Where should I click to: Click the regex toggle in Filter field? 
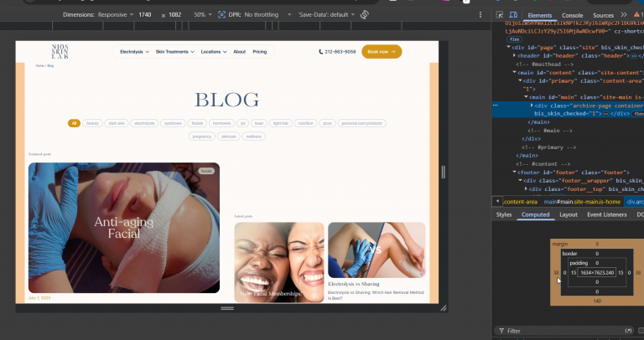(x=628, y=331)
